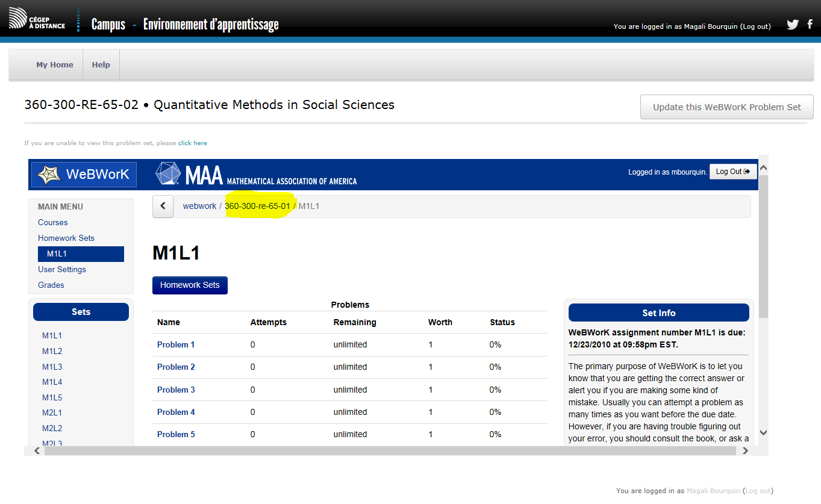Image resolution: width=821 pixels, height=504 pixels.
Task: Click Update this WeBWorK Problem Set
Action: (x=726, y=107)
